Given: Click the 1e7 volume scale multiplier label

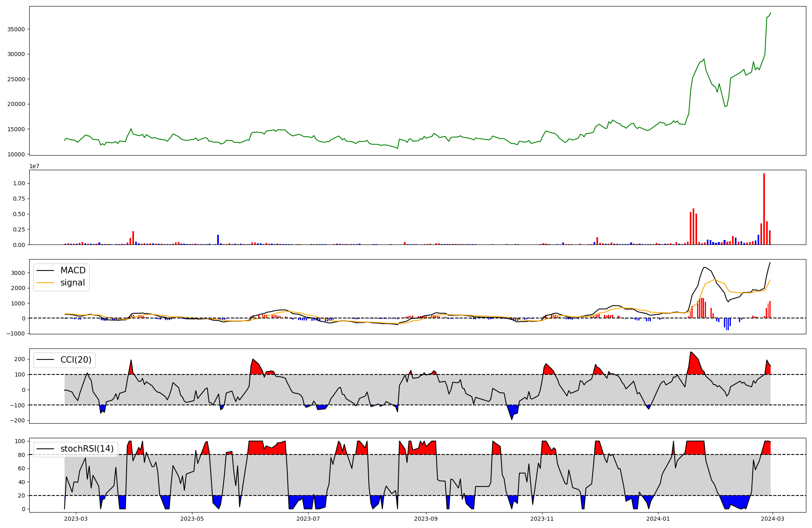Looking at the screenshot, I should [34, 166].
